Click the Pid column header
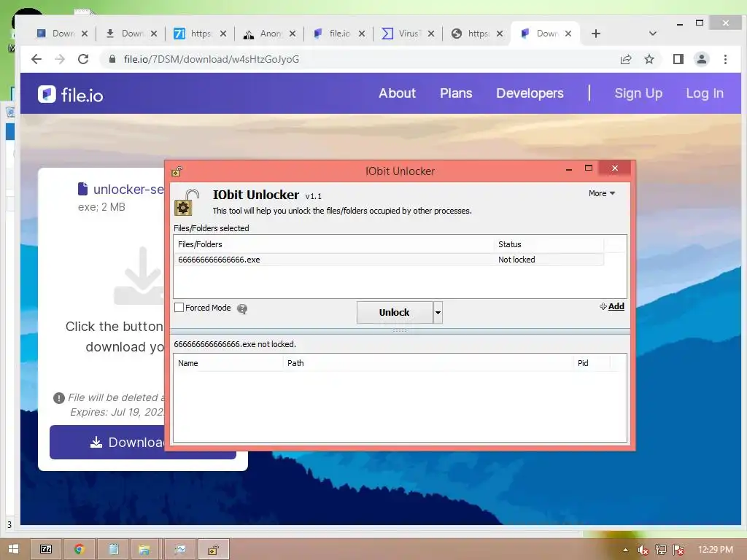 591,363
